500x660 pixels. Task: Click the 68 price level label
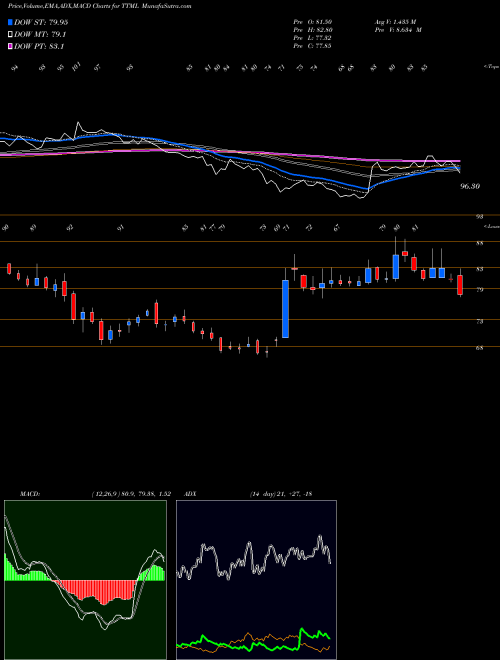point(480,348)
